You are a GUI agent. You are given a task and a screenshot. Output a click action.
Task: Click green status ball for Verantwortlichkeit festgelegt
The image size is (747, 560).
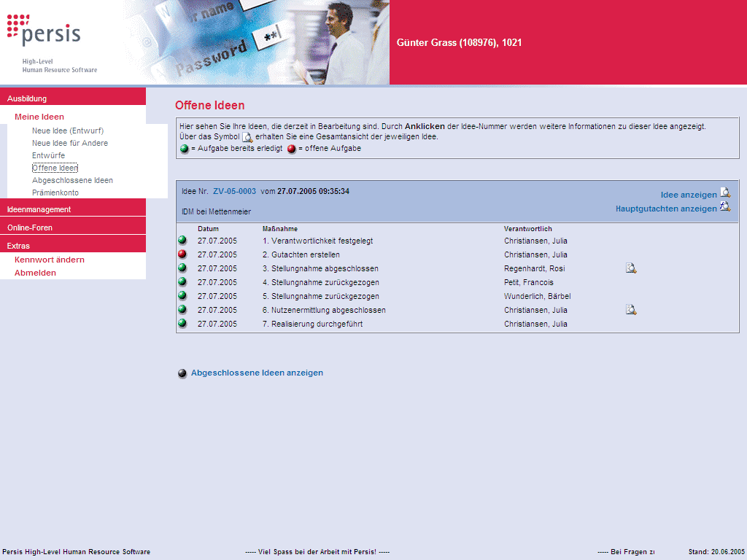182,241
